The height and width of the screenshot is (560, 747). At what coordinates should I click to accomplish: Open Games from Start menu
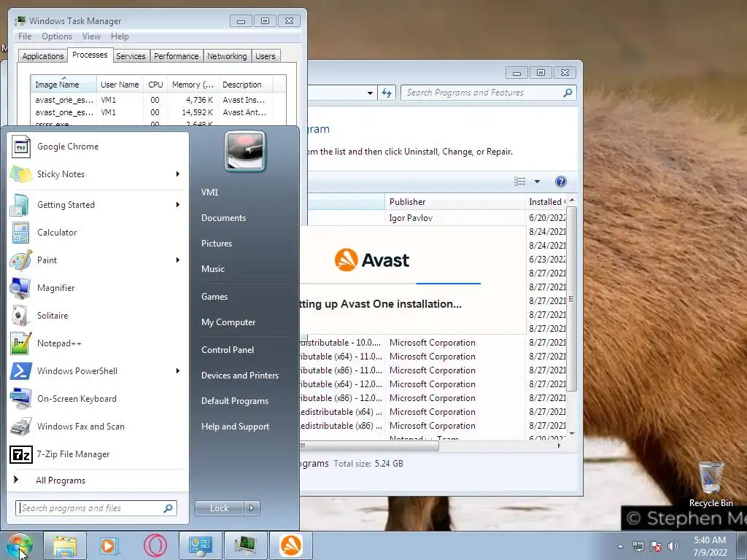pyautogui.click(x=214, y=297)
